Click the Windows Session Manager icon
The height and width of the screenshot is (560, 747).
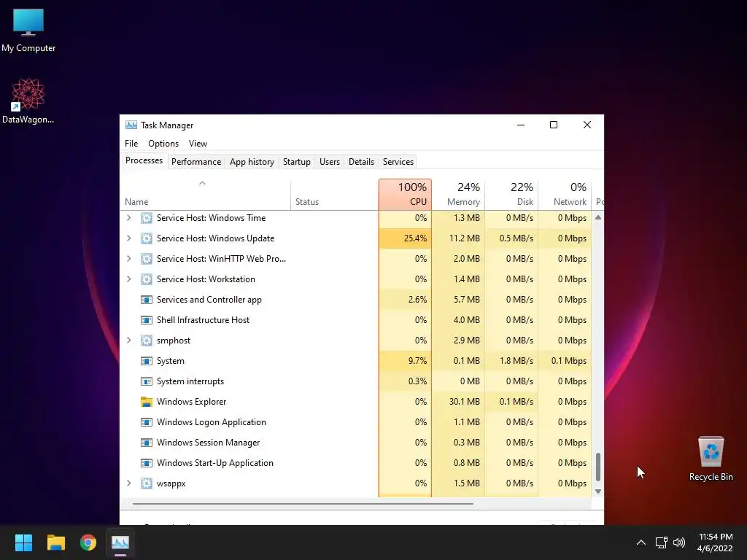point(146,443)
